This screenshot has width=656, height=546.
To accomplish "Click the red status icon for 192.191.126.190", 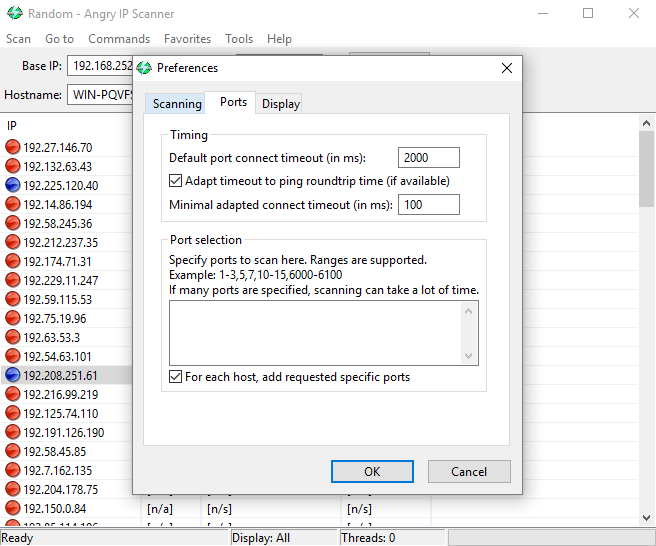I will 13,432.
